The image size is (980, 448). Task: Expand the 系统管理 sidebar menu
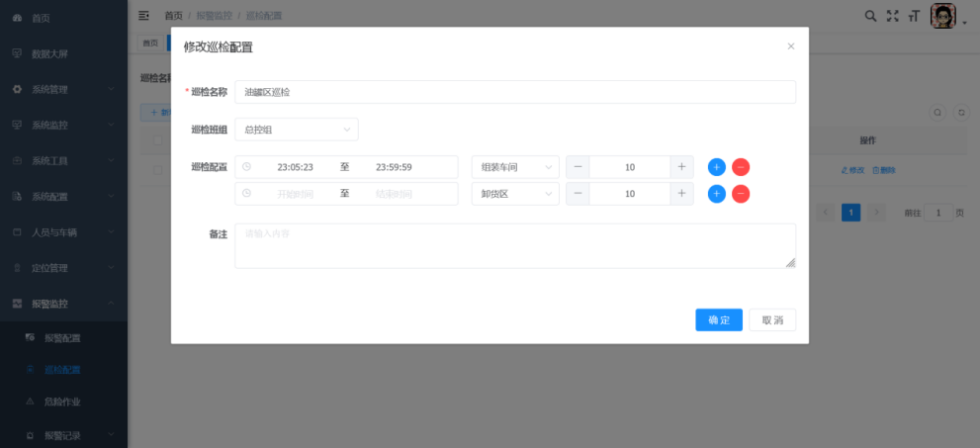[x=63, y=89]
